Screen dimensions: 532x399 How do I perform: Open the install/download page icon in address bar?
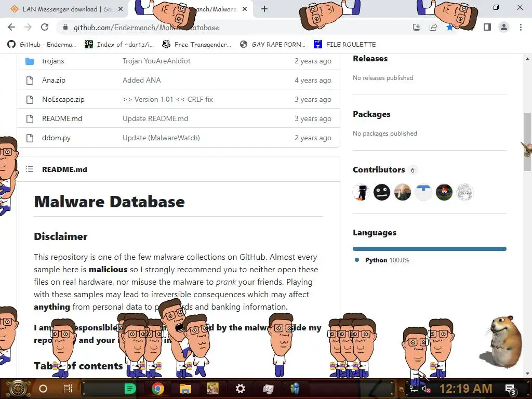click(416, 27)
